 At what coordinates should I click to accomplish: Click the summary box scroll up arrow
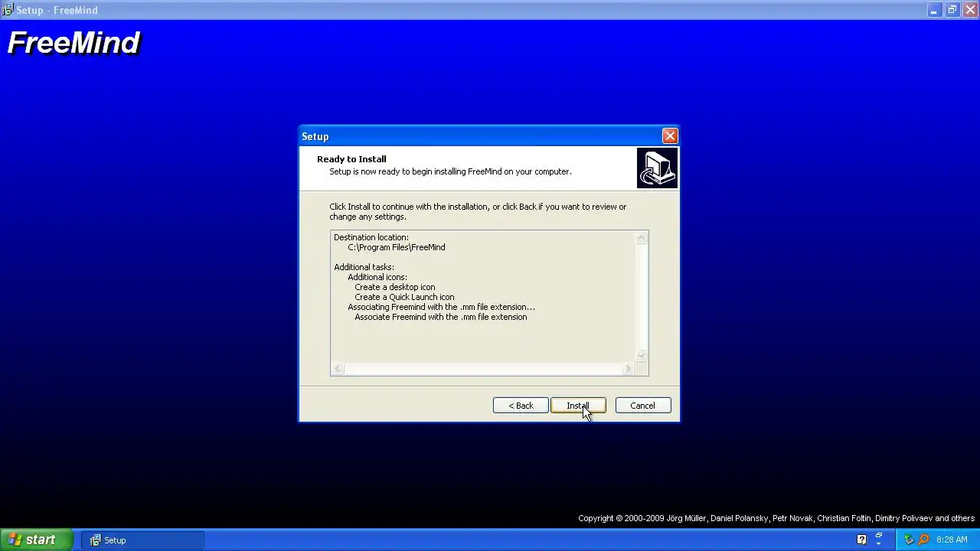(x=642, y=238)
